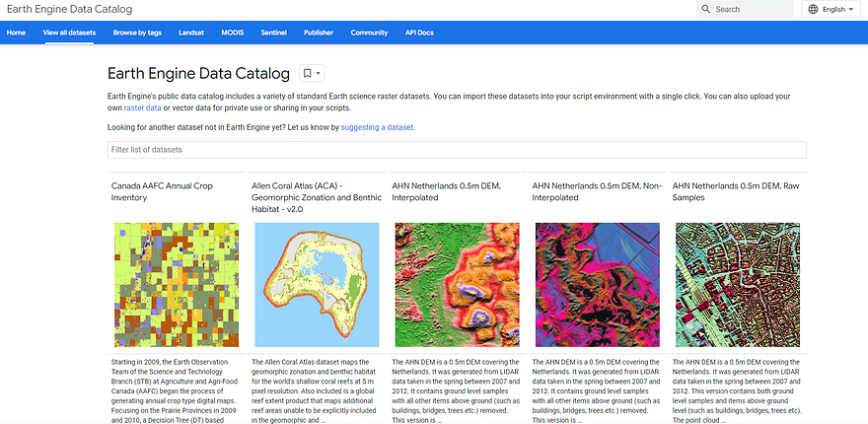The width and height of the screenshot is (868, 424).
Task: Go to the Home tab
Action: [x=16, y=33]
